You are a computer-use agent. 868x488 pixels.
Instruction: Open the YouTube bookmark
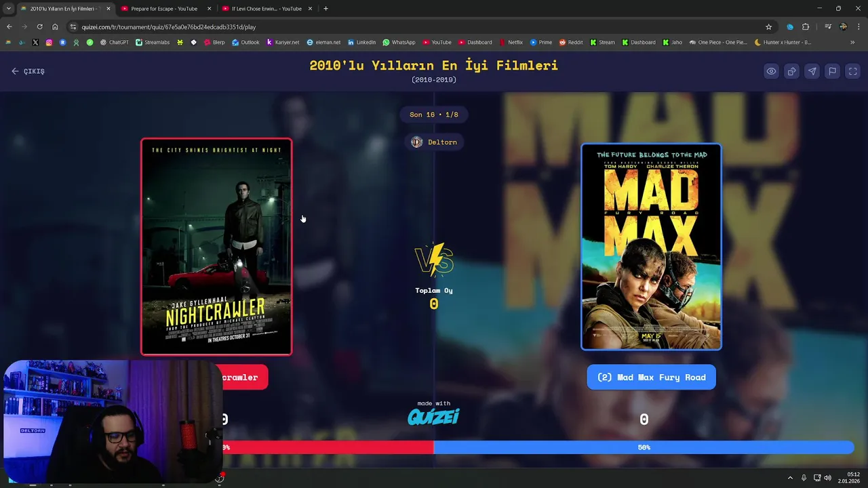coord(437,42)
